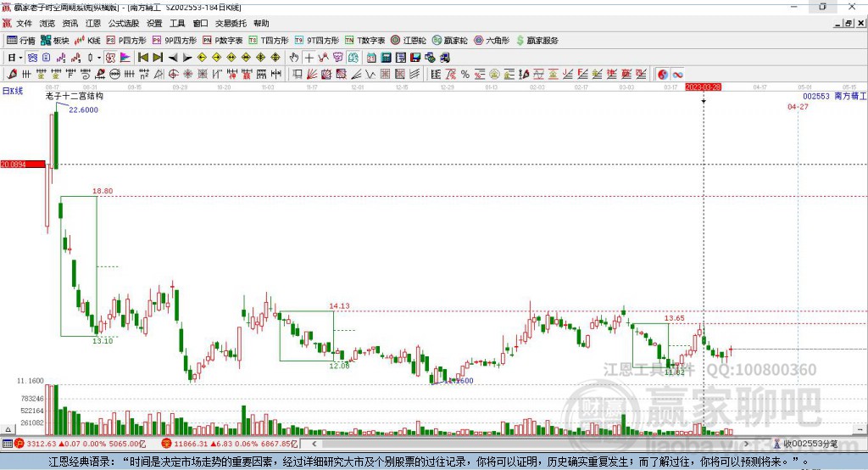Screen dimensions: 868x470
Task: Click the 2023-03-28 date marker
Action: pos(703,87)
